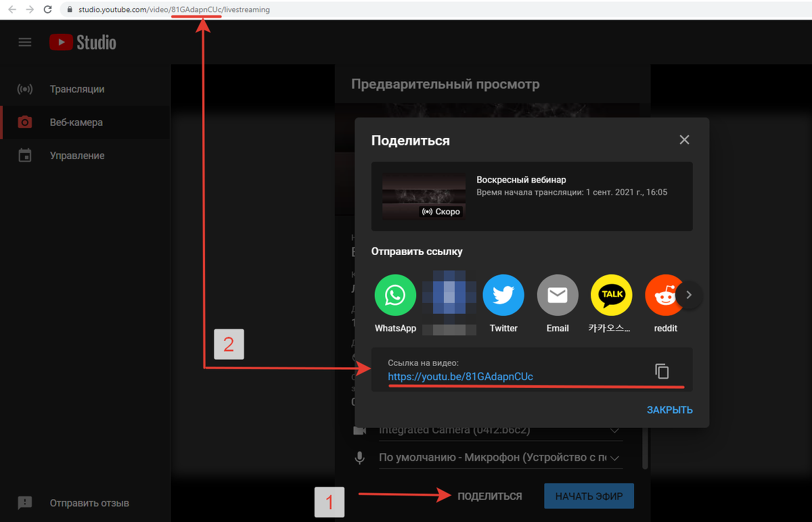Click the ПОДЕЛИТЬСЯ button
This screenshot has width=812, height=522.
point(490,496)
